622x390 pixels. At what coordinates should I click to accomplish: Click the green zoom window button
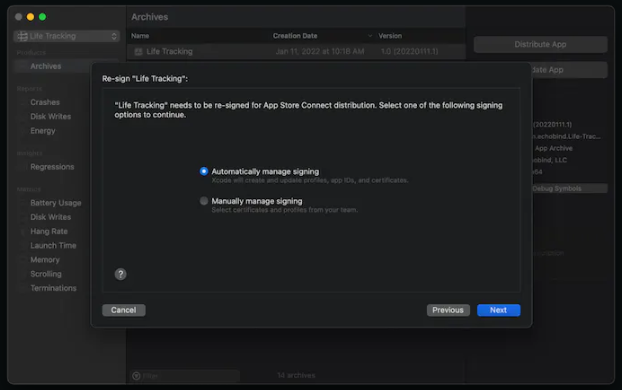click(42, 17)
